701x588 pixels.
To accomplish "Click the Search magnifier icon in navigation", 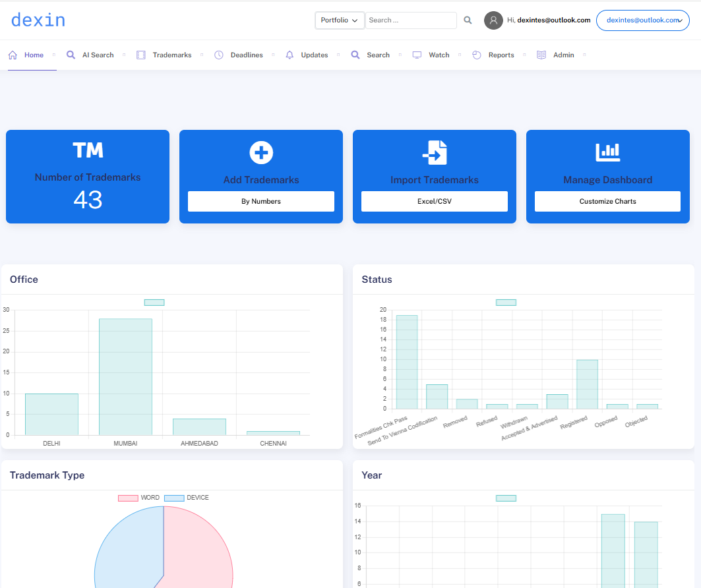I will pyautogui.click(x=355, y=55).
